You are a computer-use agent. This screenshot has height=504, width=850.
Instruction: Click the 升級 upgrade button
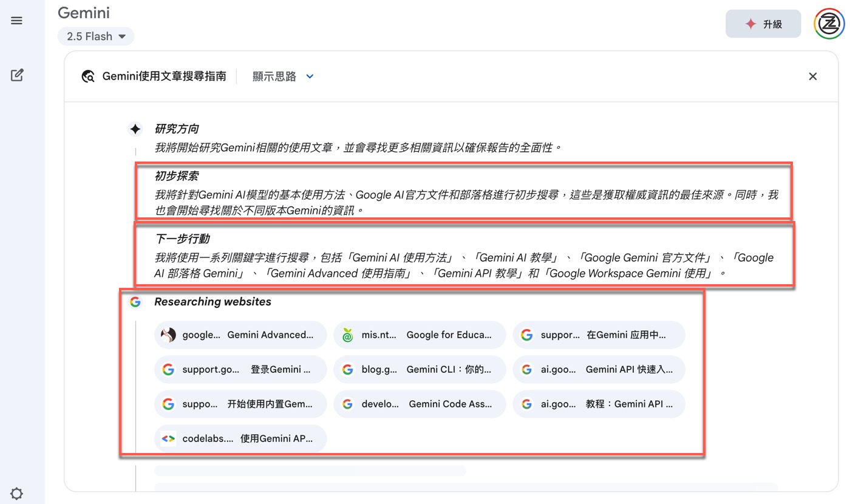click(x=763, y=24)
